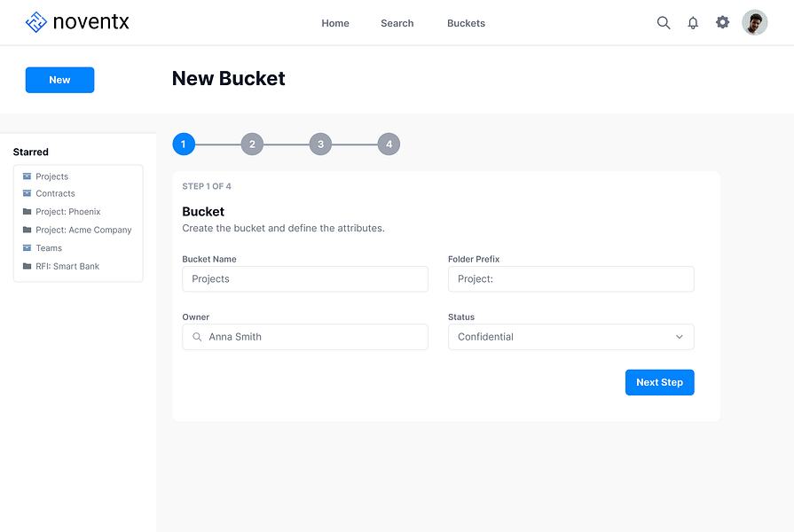Open the Buckets menu item
The width and height of the screenshot is (794, 532).
[x=466, y=23]
